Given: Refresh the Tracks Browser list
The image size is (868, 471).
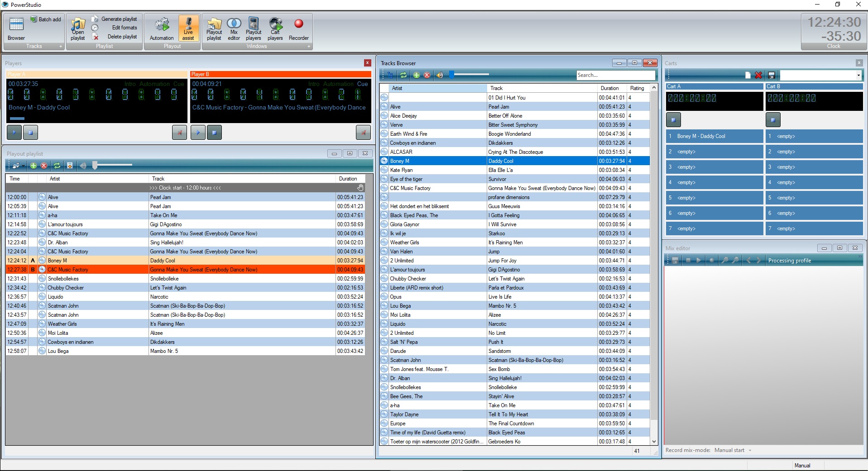Looking at the screenshot, I should tap(403, 75).
